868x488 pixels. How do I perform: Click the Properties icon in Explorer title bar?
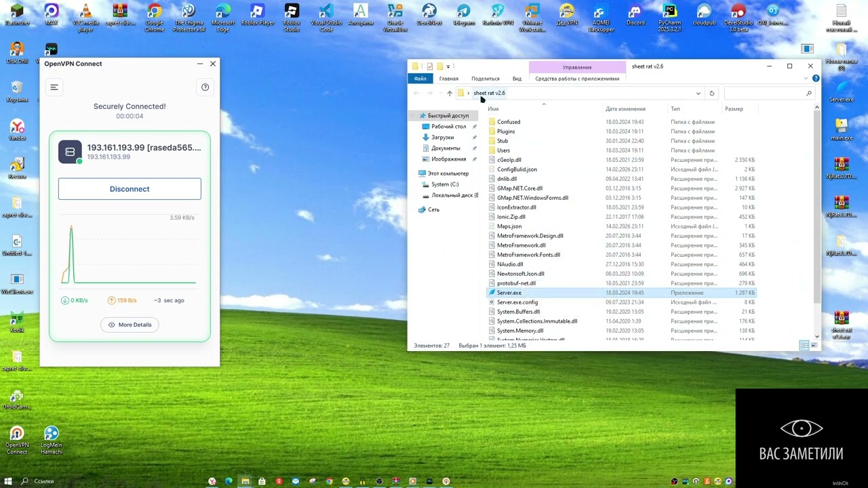click(429, 66)
